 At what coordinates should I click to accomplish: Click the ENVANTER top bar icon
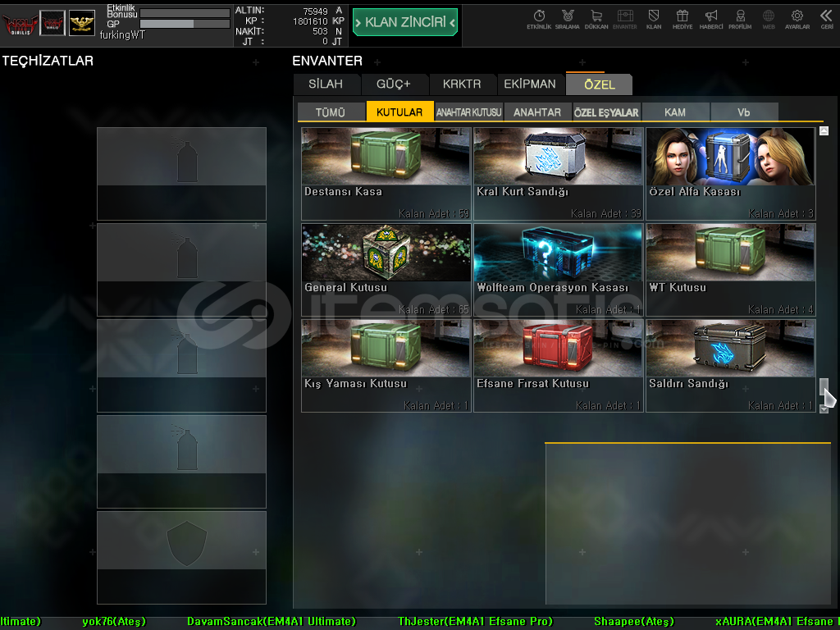(x=624, y=19)
